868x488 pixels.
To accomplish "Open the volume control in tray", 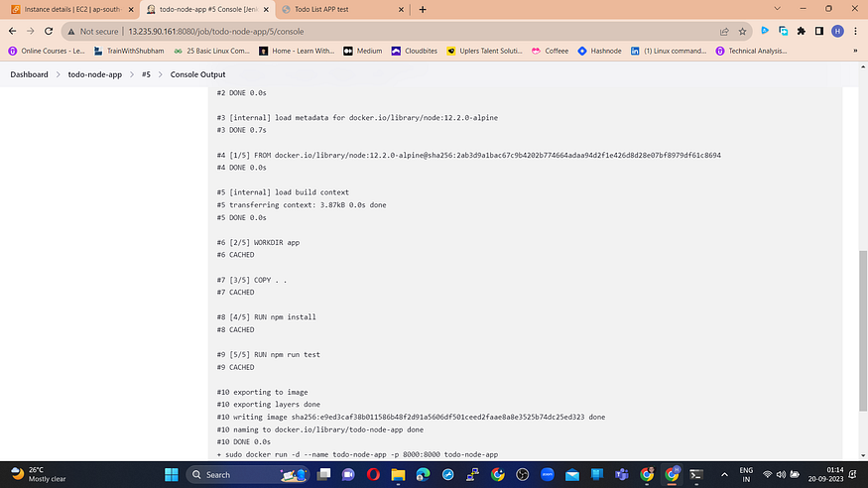I will [x=781, y=475].
